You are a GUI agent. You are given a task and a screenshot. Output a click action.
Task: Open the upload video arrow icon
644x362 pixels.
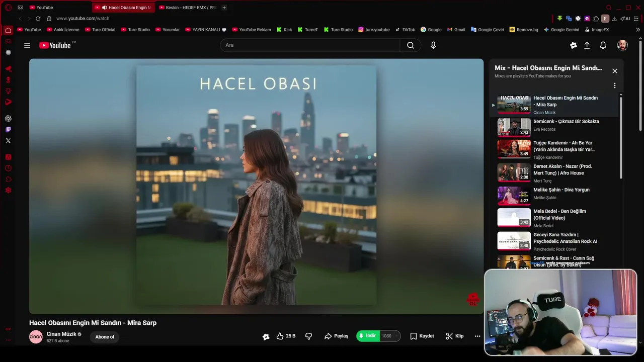pos(587,45)
